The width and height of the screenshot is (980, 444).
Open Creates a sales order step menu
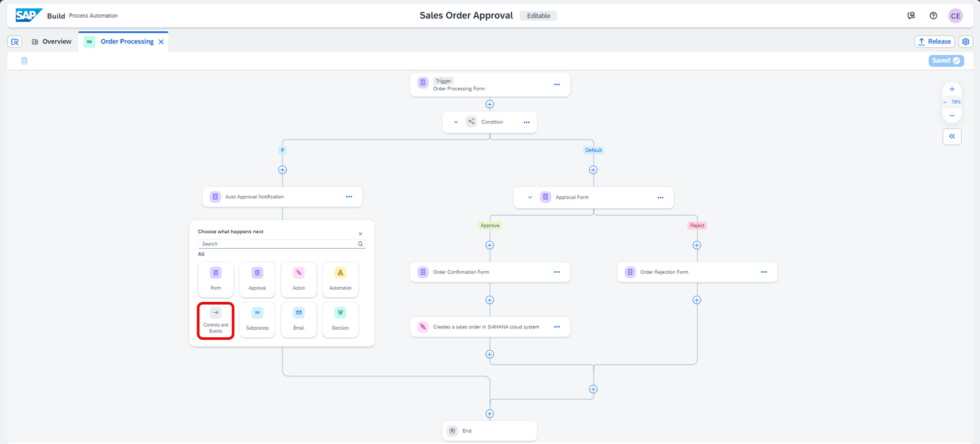pyautogui.click(x=557, y=326)
